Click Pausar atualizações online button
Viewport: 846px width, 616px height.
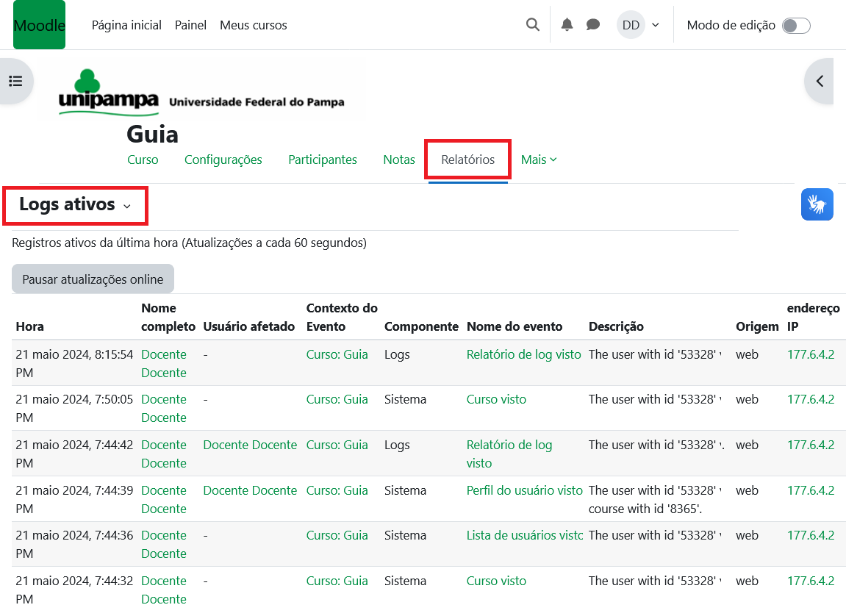(x=93, y=279)
